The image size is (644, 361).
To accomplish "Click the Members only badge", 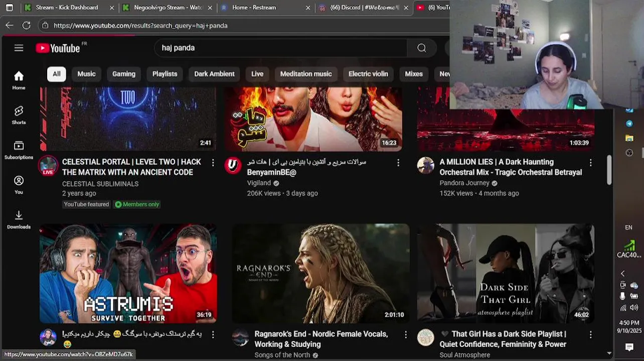I will pyautogui.click(x=137, y=204).
